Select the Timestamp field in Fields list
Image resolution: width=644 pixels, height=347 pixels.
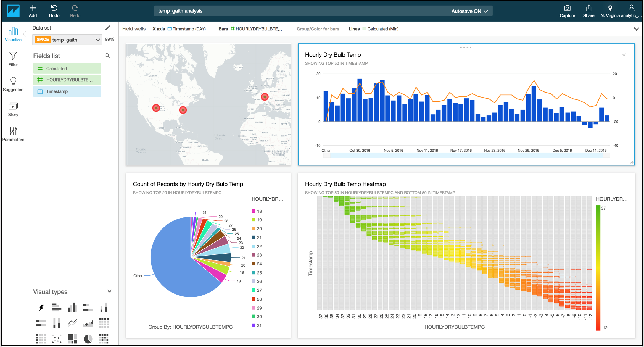[67, 91]
